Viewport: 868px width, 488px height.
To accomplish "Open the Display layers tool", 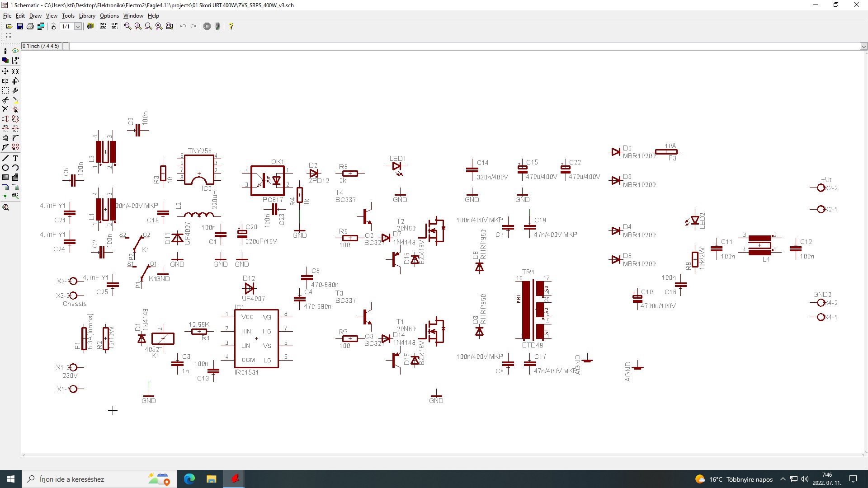I will coord(5,60).
